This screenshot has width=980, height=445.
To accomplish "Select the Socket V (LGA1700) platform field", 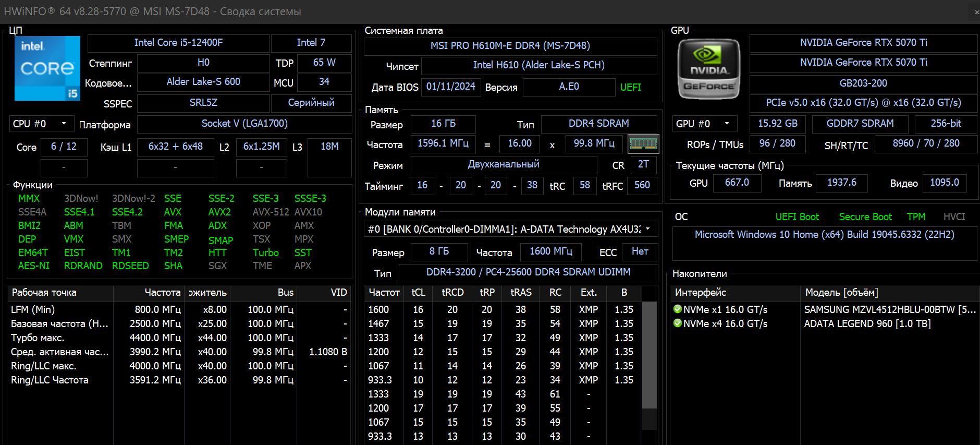I will 244,124.
